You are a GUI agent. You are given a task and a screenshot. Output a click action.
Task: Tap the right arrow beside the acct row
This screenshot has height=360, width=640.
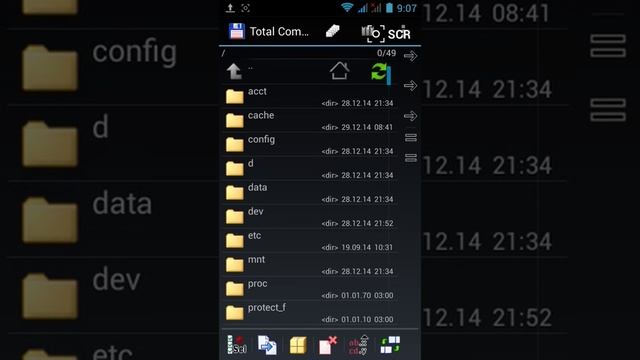[x=410, y=85]
